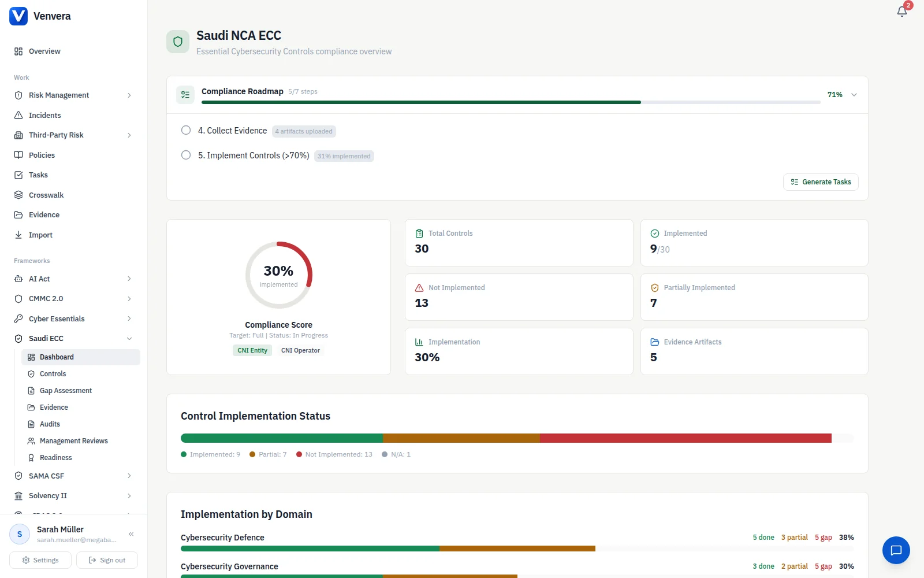Select the CNI Entity tag
Screen dimensions: 924x578
[252, 350]
